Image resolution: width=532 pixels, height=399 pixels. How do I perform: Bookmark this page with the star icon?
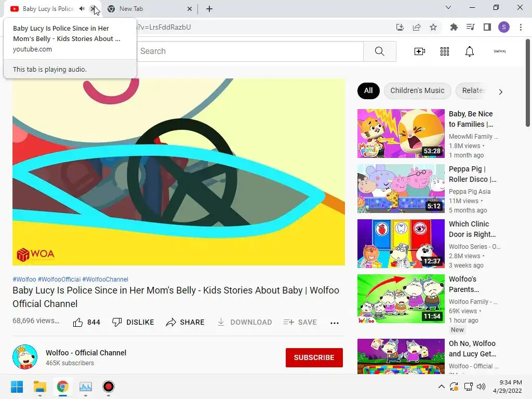433,27
